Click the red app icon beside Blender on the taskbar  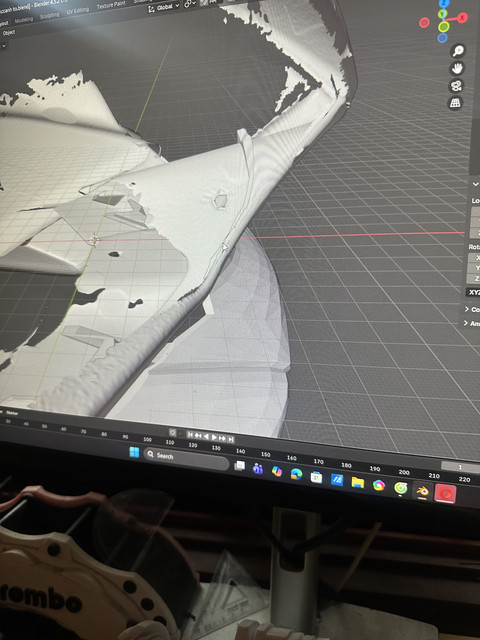point(445,495)
